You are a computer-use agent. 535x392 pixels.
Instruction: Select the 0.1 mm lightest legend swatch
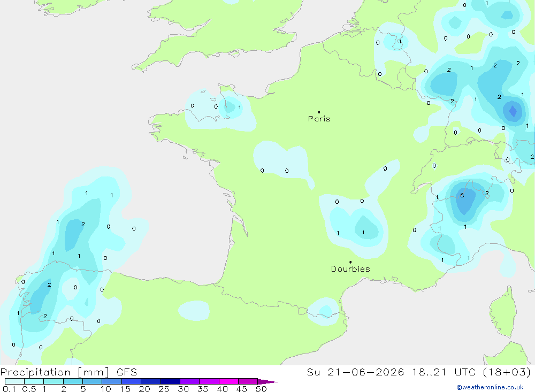[14, 381]
